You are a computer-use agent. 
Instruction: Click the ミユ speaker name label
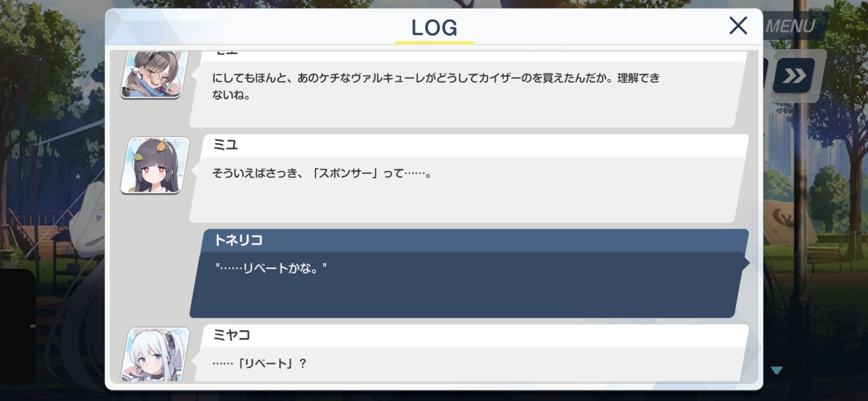coord(225,144)
